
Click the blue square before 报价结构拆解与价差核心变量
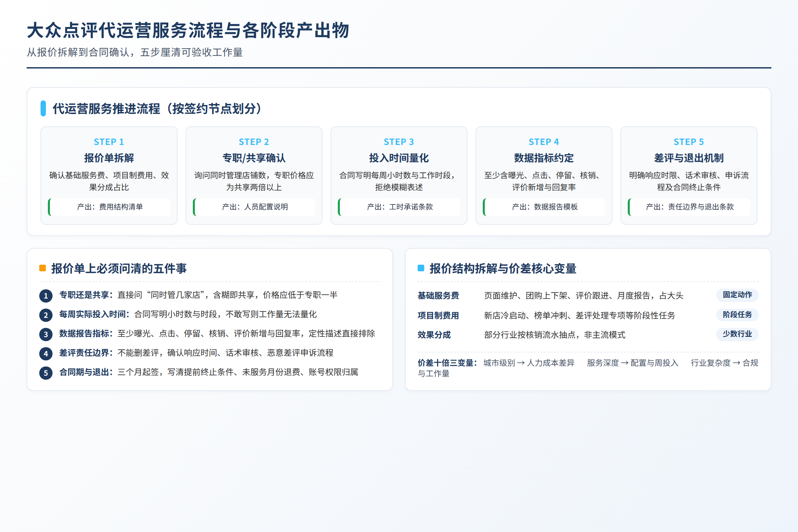(x=421, y=268)
